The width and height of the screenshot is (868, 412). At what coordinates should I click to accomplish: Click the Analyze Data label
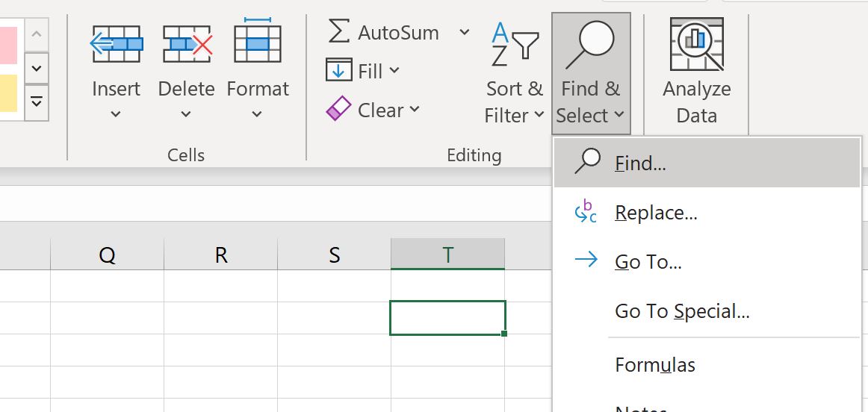696,102
